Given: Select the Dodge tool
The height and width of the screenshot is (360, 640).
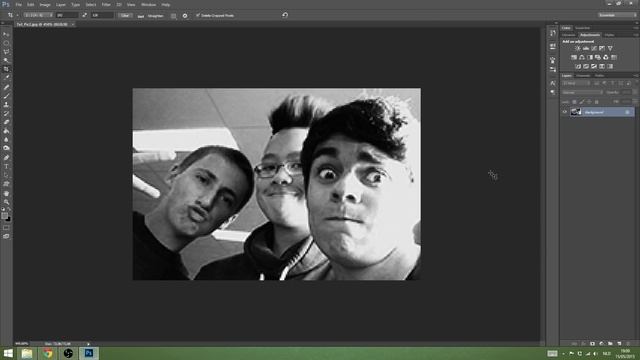Looking at the screenshot, I should point(6,148).
